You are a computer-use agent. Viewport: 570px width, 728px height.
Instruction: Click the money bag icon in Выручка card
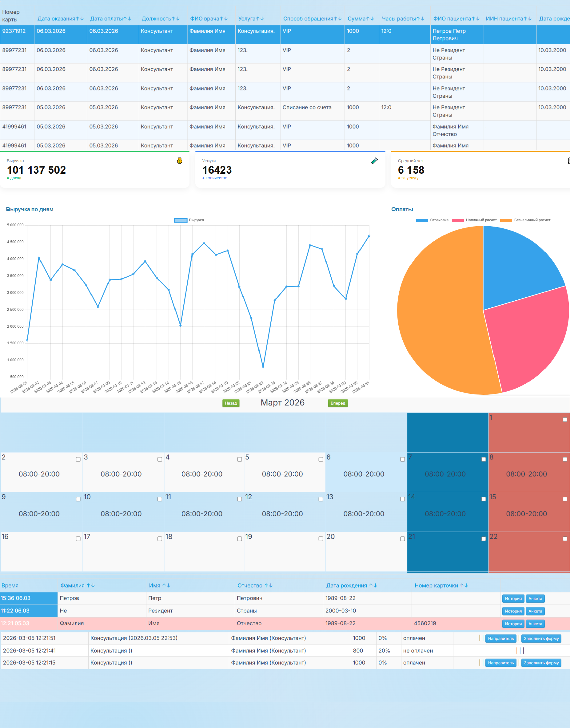(x=180, y=161)
